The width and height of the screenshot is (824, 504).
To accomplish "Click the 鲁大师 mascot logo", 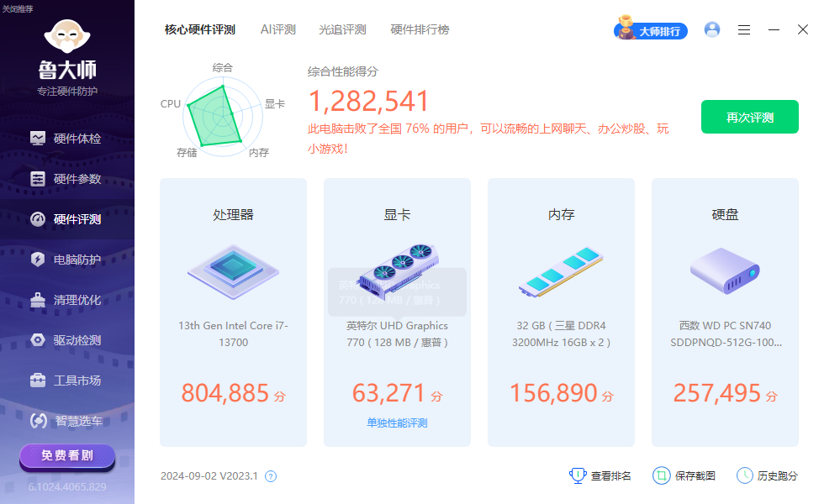I will click(x=67, y=37).
